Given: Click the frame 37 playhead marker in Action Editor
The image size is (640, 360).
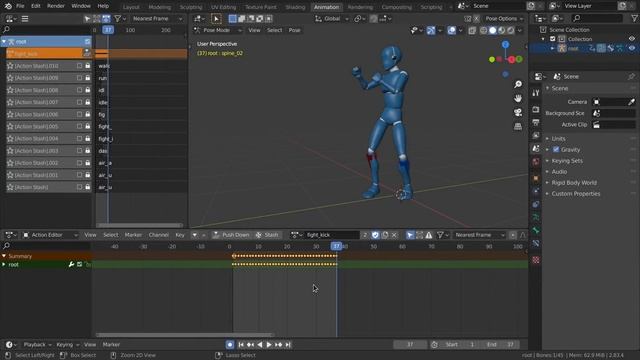Looking at the screenshot, I should click(x=336, y=246).
